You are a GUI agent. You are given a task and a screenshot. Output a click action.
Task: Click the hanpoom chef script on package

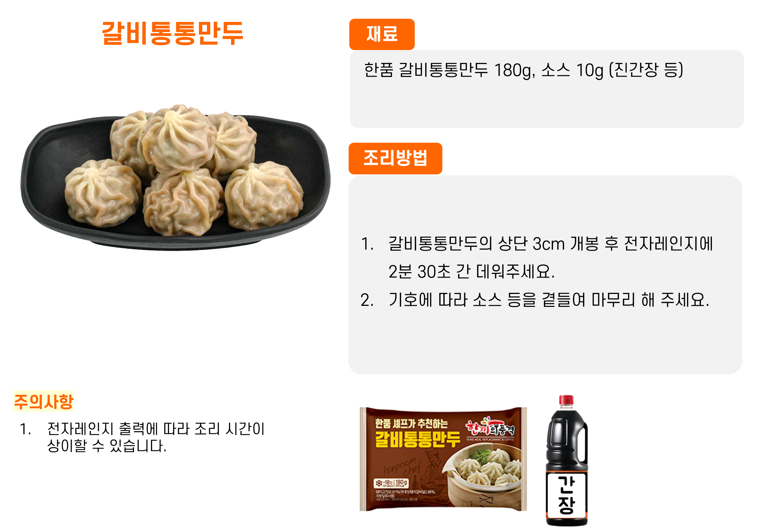pos(402,467)
